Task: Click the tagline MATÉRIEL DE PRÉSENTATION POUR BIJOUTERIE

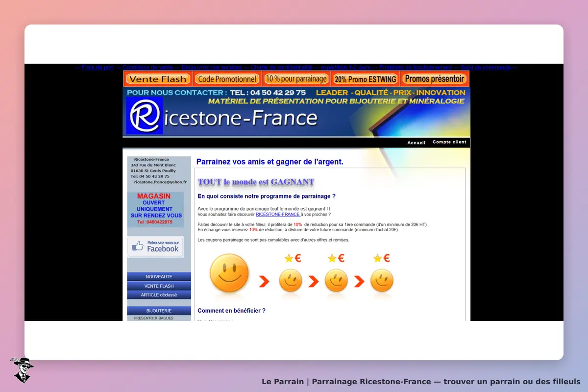Action: (337, 101)
